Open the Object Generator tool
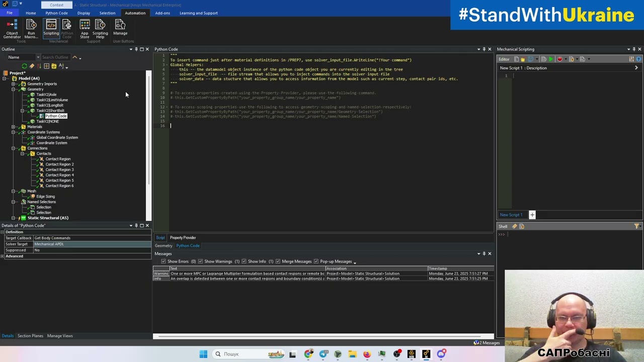 coord(12,29)
